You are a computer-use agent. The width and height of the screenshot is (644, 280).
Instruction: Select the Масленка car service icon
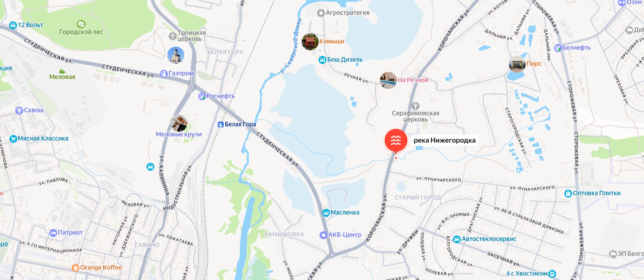[x=326, y=213]
